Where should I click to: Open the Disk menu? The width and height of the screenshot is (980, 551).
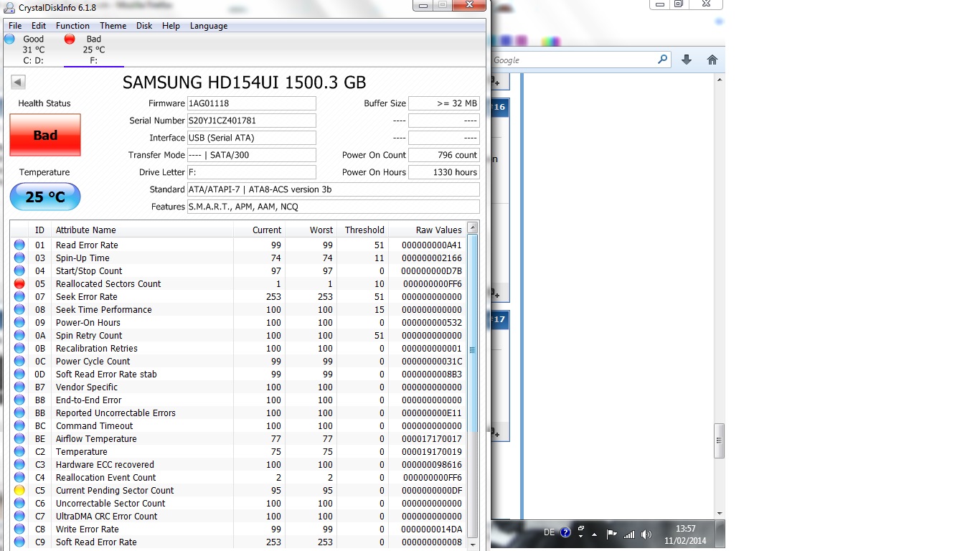pos(144,26)
